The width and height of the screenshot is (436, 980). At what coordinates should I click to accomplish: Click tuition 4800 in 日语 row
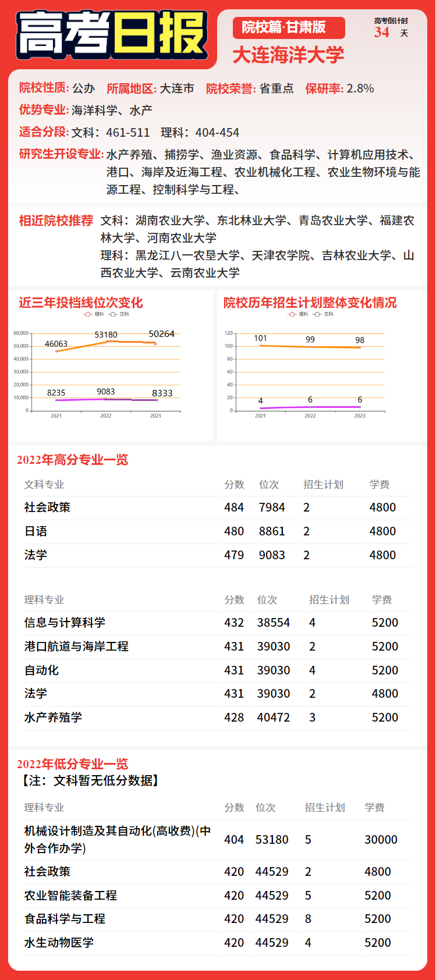[382, 531]
